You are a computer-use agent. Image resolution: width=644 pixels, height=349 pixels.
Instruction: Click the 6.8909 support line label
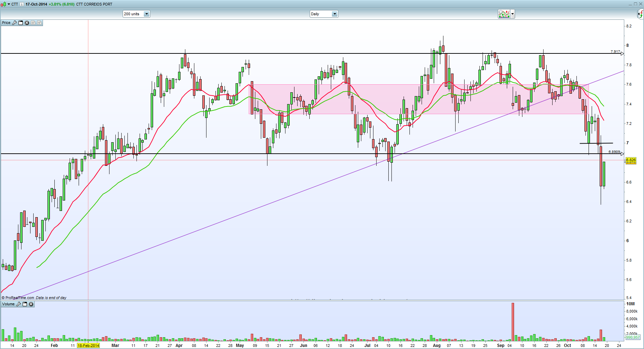pos(614,152)
